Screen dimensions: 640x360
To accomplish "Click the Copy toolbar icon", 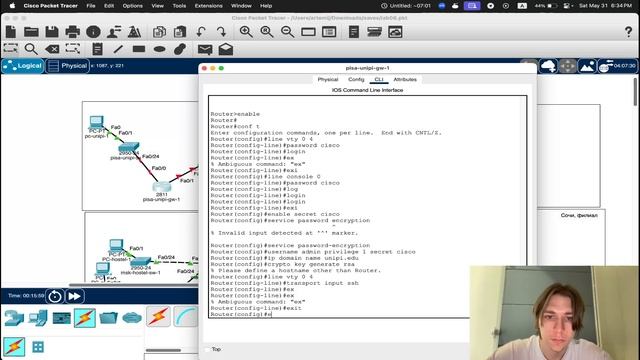I will pos(159,32).
